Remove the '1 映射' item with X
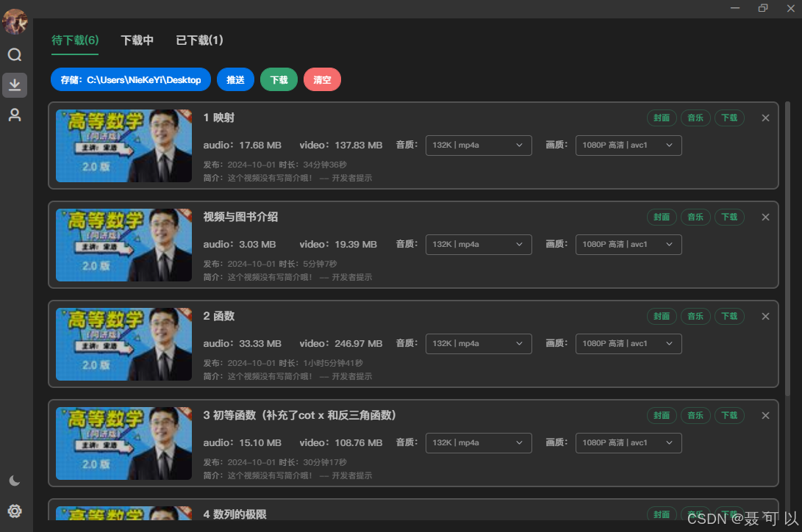This screenshot has width=802, height=532. (765, 118)
